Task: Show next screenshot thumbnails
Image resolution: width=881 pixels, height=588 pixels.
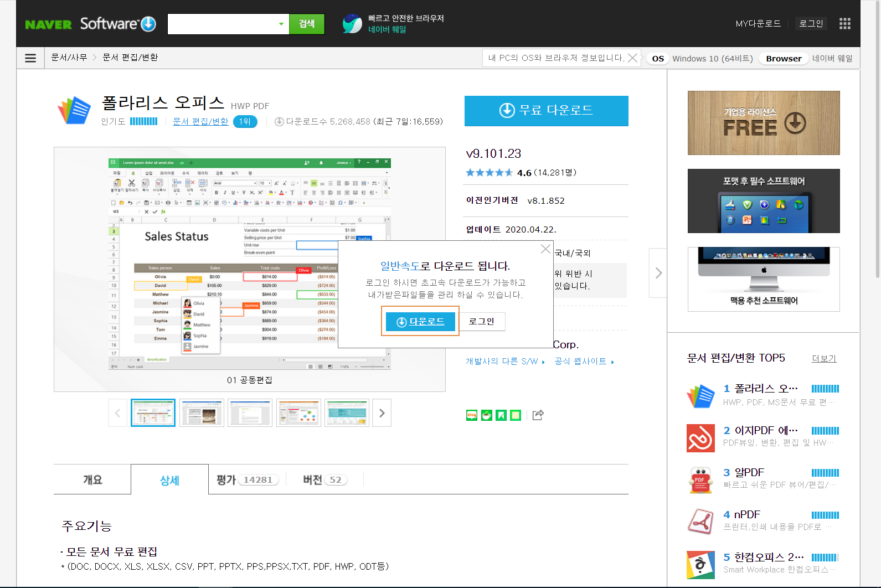Action: [x=382, y=413]
